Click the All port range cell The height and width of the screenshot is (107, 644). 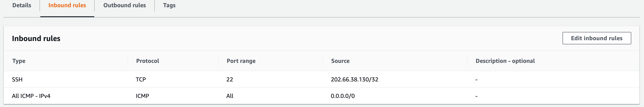[x=229, y=96]
